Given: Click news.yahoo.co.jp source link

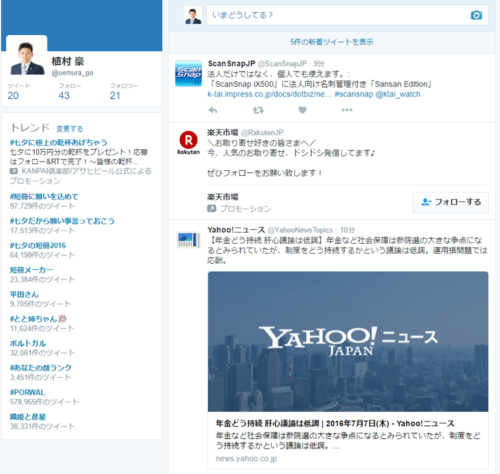Looking at the screenshot, I should [246, 459].
